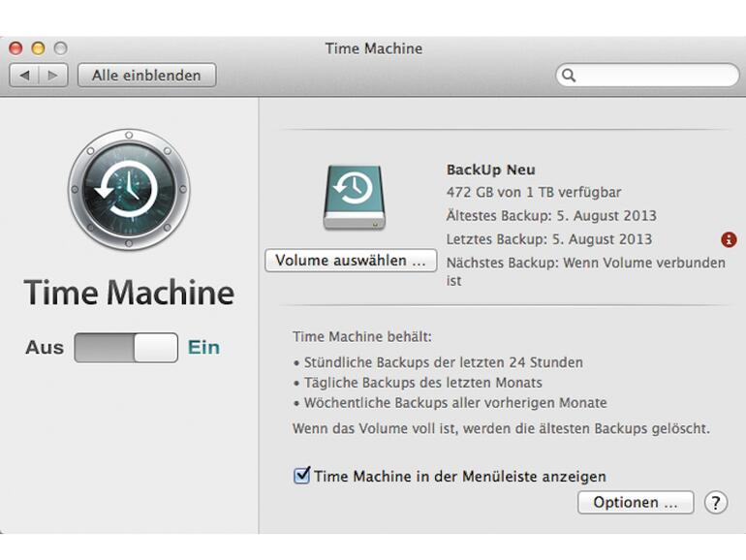This screenshot has height=560, width=746.
Task: Close the window with red button
Action: pos(16,48)
